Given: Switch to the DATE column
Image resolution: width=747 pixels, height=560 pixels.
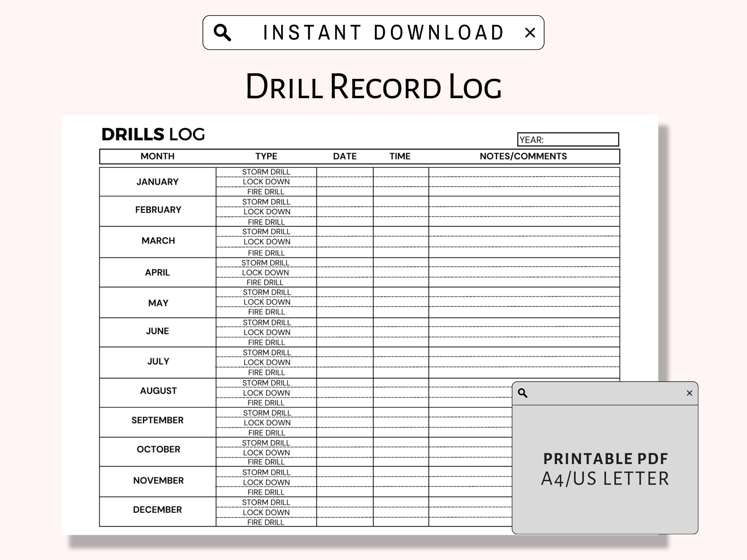Looking at the screenshot, I should point(344,156).
